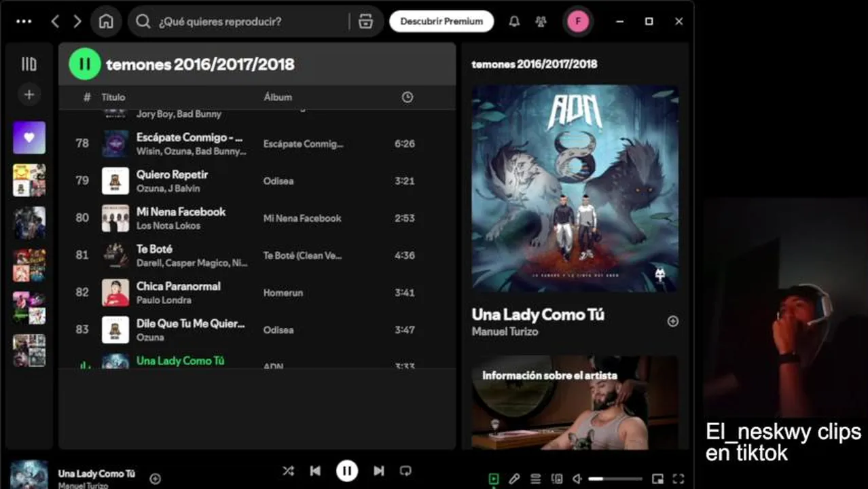Go forward with the right arrow

point(77,21)
